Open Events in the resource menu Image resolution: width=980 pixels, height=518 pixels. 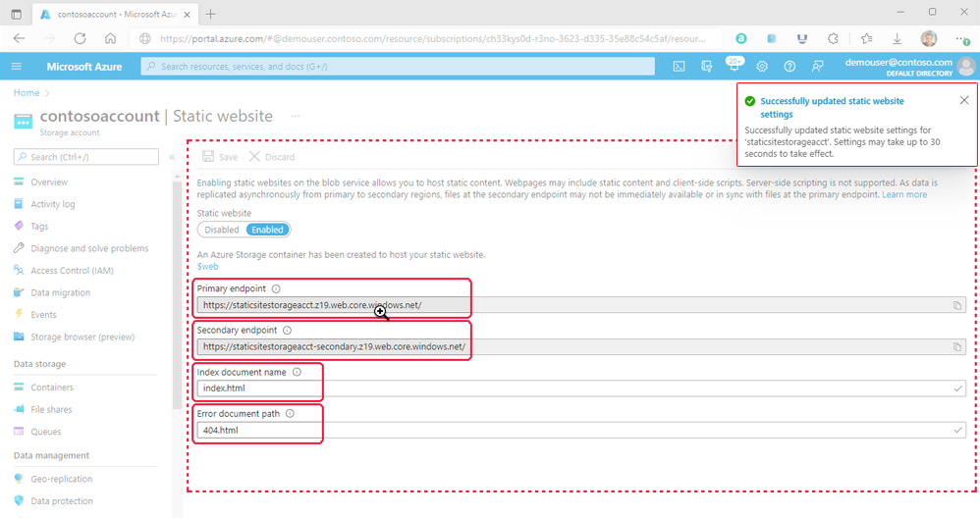point(43,315)
